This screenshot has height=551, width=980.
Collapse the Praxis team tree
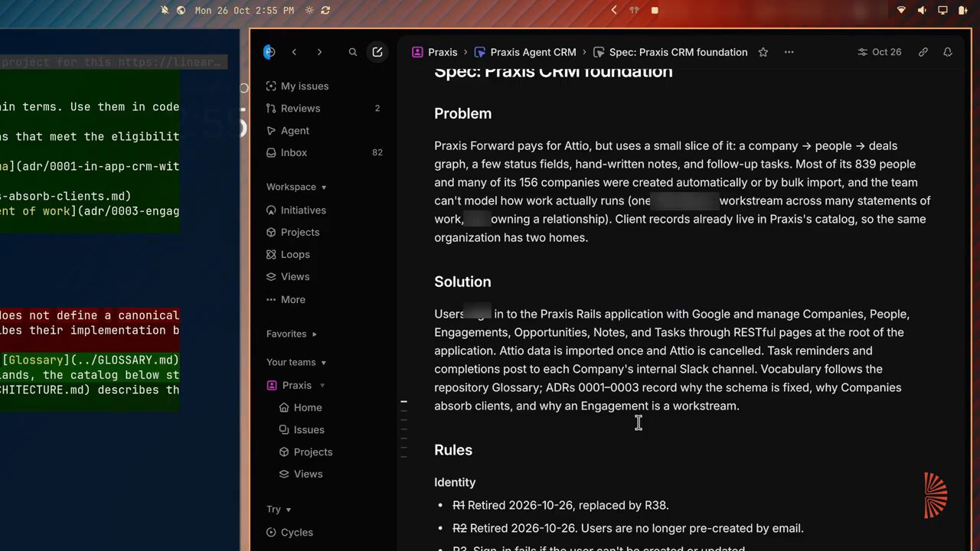click(x=322, y=386)
